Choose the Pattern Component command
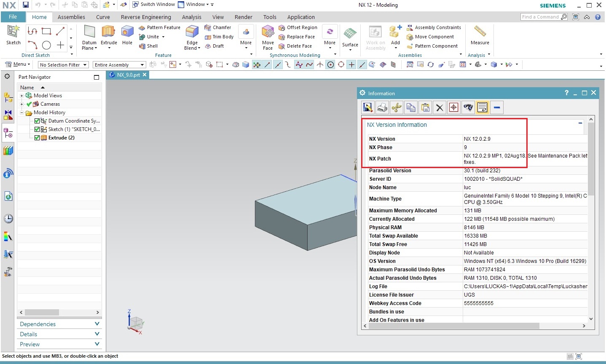 (432, 46)
